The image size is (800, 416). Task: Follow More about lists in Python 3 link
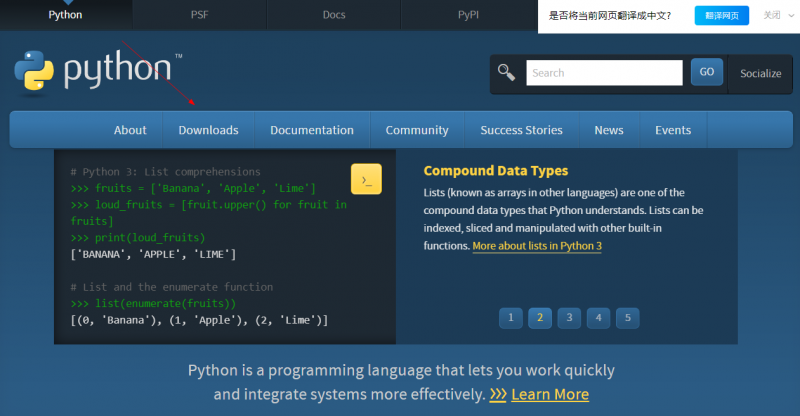coord(537,246)
